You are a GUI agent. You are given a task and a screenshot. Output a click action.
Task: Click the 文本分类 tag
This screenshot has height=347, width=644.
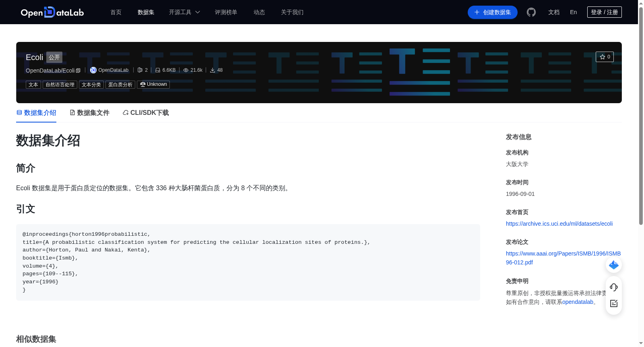[x=91, y=85]
